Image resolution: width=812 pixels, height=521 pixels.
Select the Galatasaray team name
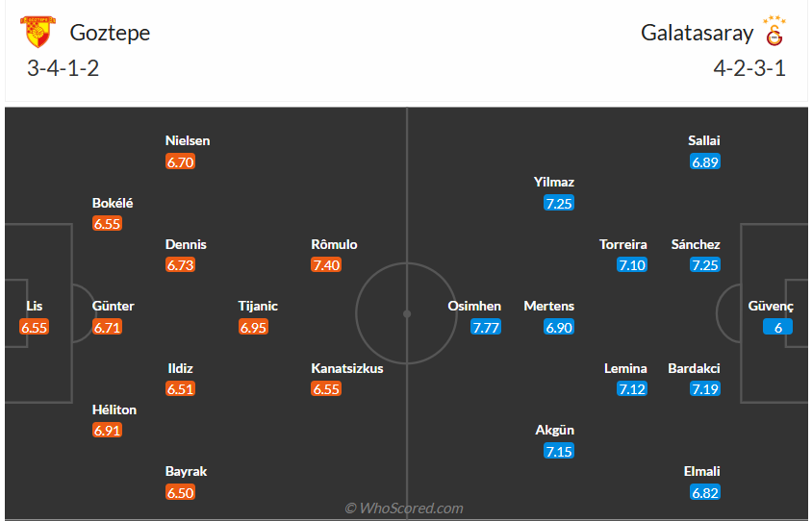coord(698,33)
